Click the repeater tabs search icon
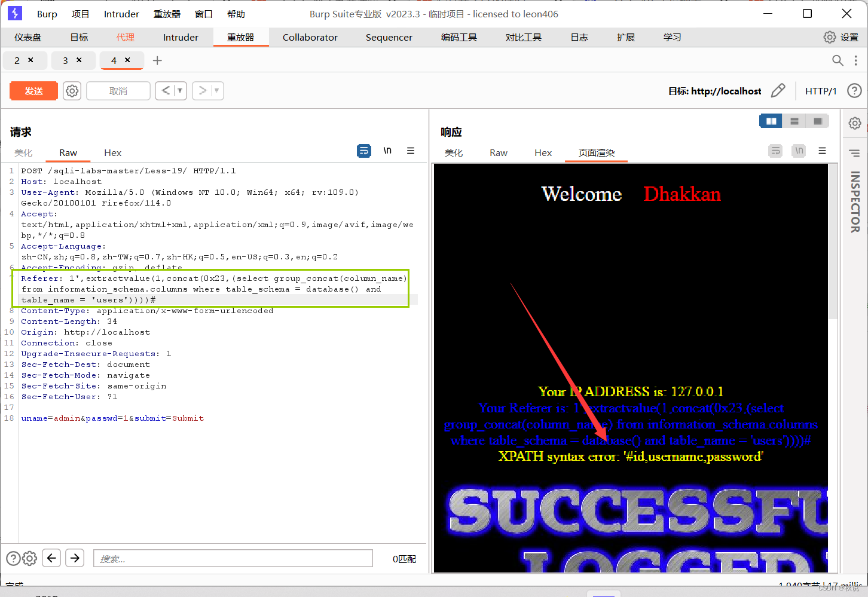This screenshot has width=868, height=597. point(838,60)
